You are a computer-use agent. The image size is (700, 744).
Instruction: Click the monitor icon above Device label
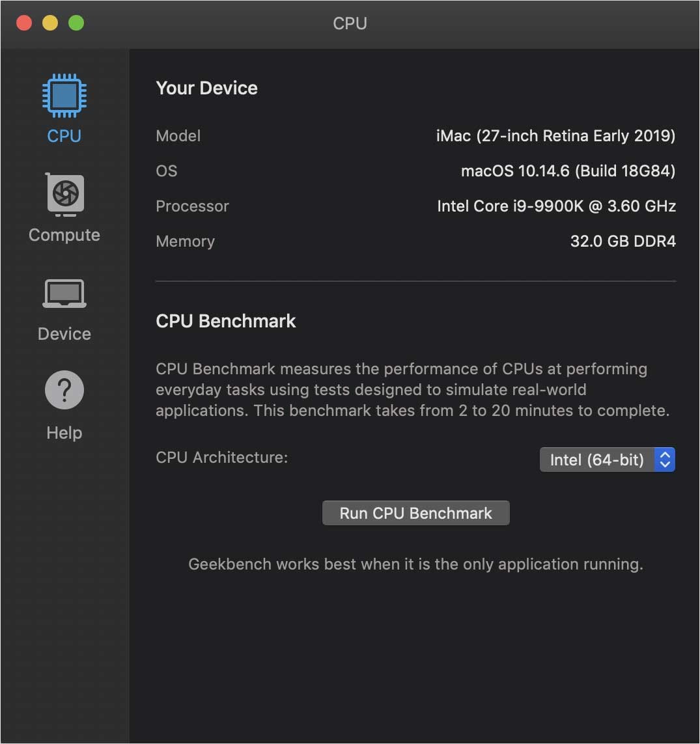tap(63, 293)
